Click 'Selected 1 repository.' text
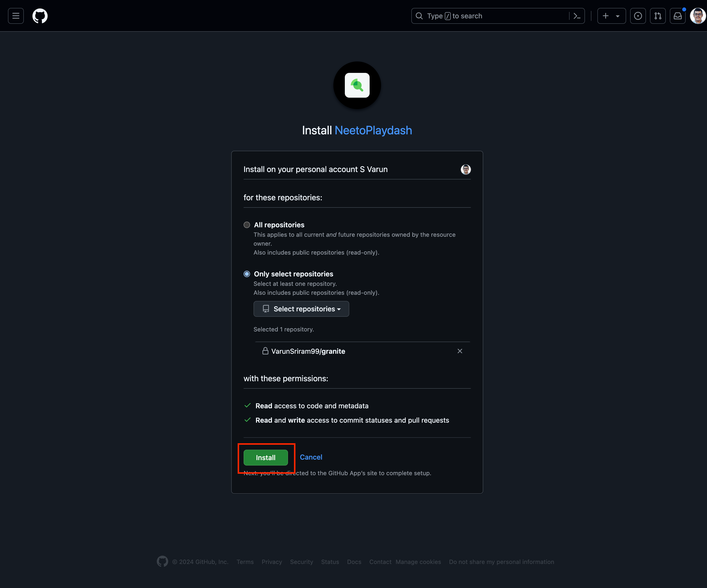Image resolution: width=707 pixels, height=588 pixels. coord(284,329)
